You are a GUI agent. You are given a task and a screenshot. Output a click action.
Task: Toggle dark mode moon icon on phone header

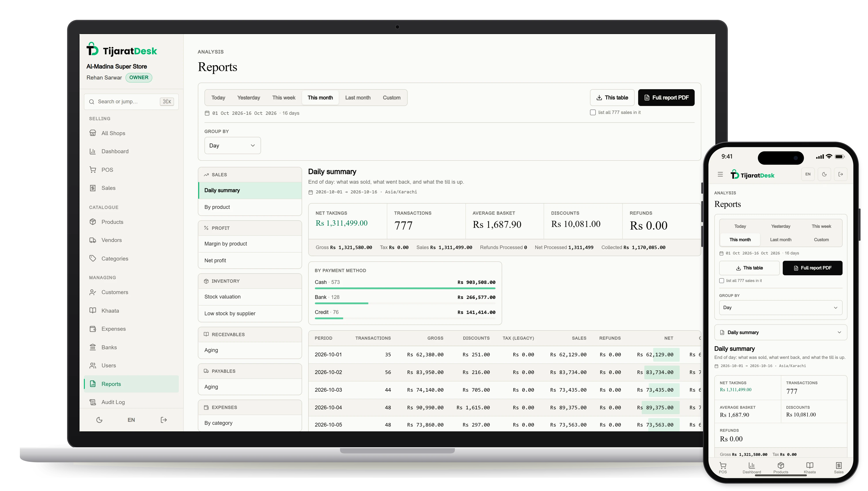[x=825, y=174]
